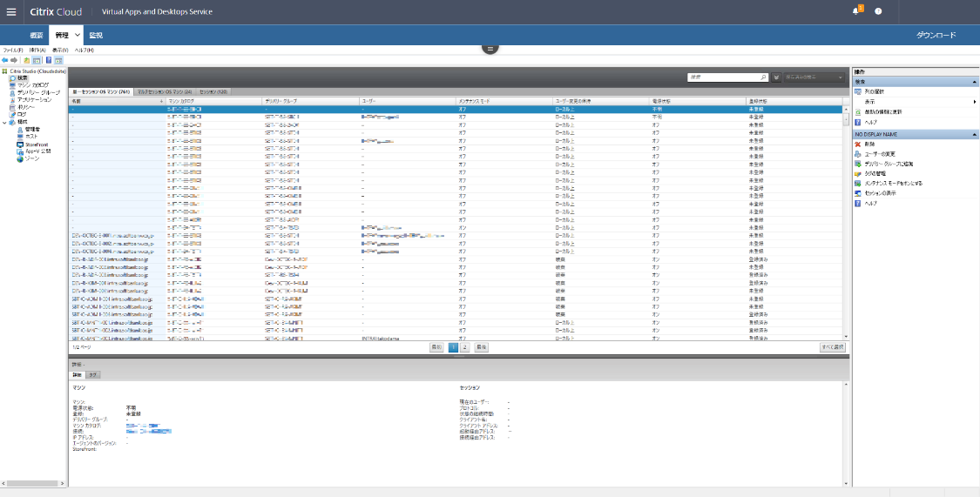Viewport: 980px width, 497px height.
Task: Click the help question mark in top header
Action: pyautogui.click(x=878, y=11)
